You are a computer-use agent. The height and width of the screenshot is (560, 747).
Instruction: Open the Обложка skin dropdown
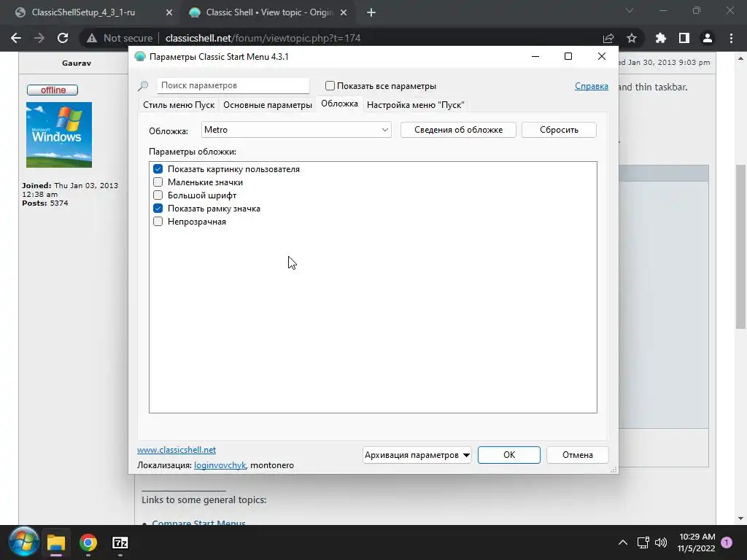point(296,130)
